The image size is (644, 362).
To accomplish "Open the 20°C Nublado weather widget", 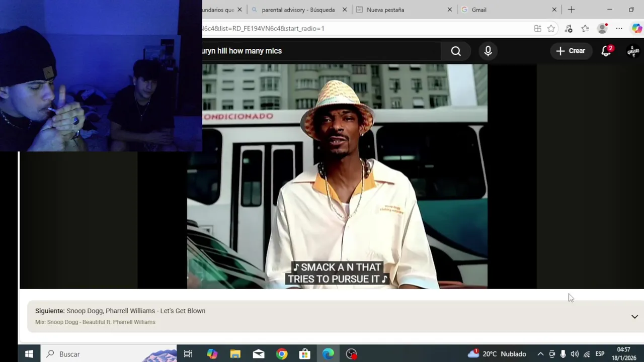I will tap(497, 354).
